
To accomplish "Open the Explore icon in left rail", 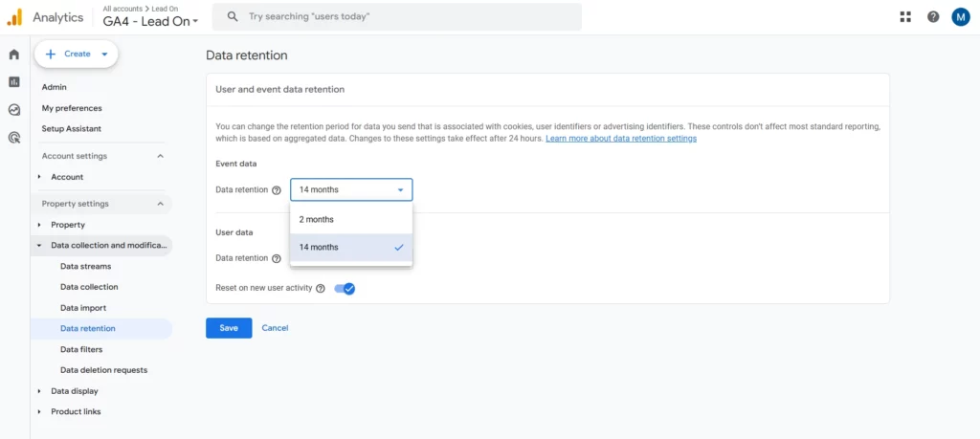I will [x=13, y=110].
